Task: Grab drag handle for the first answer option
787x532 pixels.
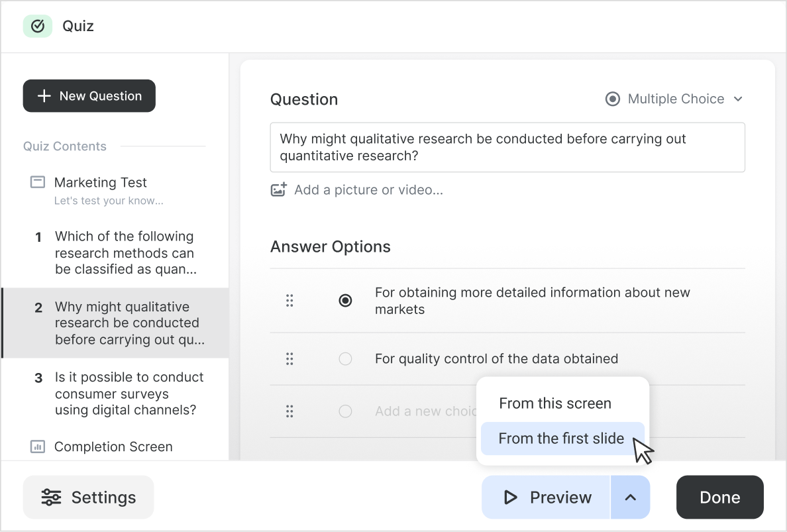Action: [x=289, y=301]
